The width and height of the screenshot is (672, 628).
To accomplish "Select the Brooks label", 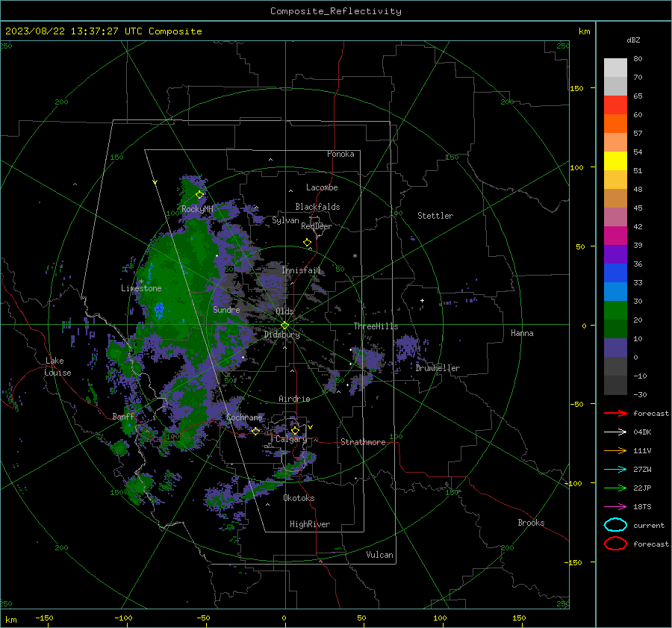I will point(531,523).
